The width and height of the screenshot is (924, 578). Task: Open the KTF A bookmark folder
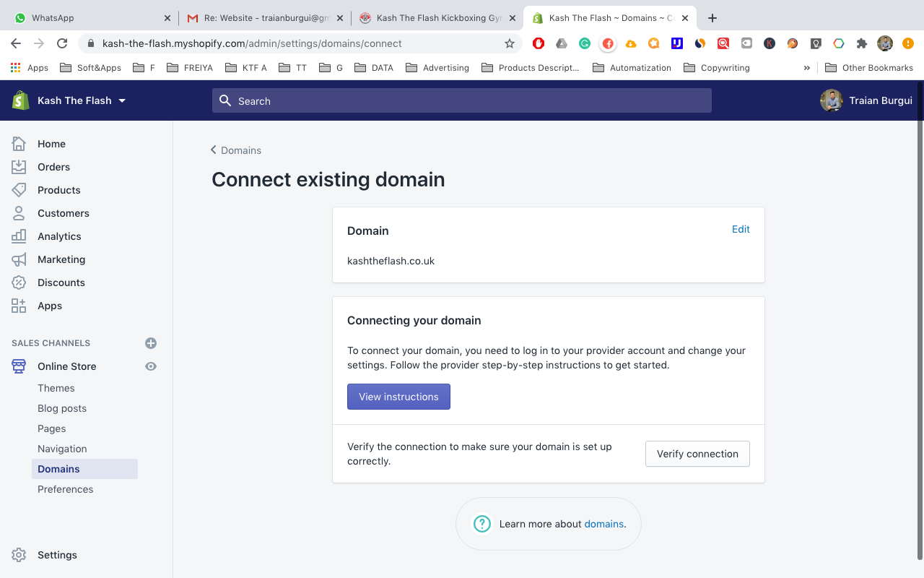click(246, 68)
